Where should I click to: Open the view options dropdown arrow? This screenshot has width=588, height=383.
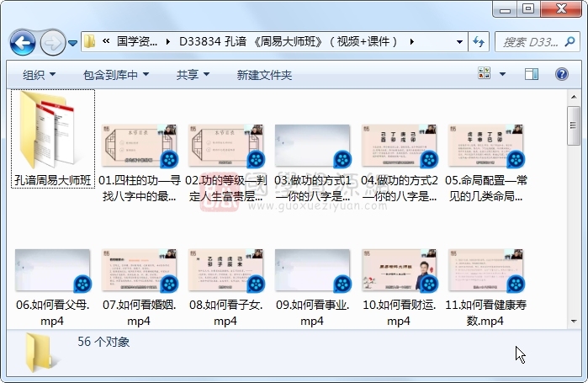(x=502, y=74)
